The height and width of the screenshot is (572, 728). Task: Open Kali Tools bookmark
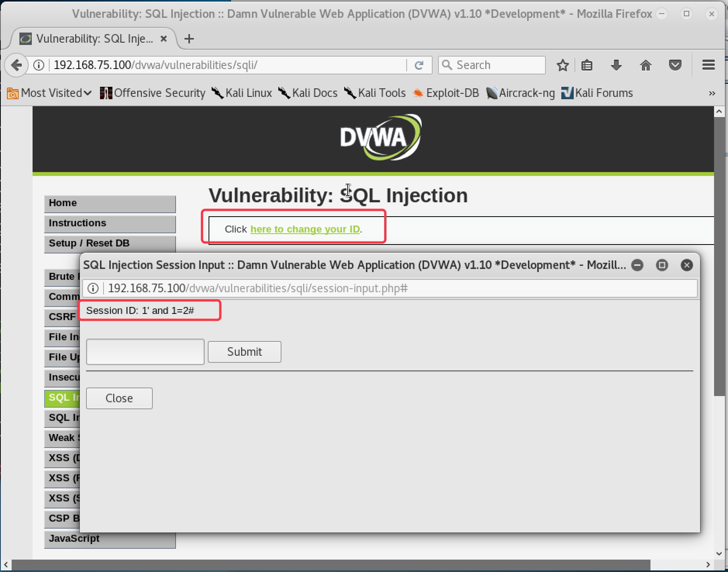click(375, 93)
